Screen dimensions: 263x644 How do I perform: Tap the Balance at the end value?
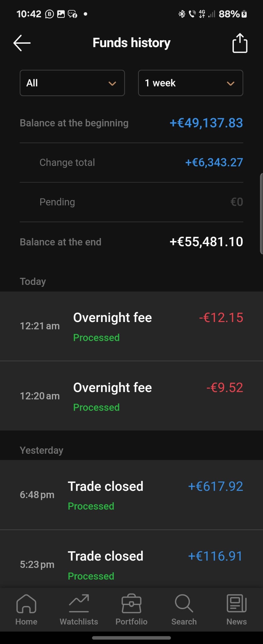[x=206, y=242]
